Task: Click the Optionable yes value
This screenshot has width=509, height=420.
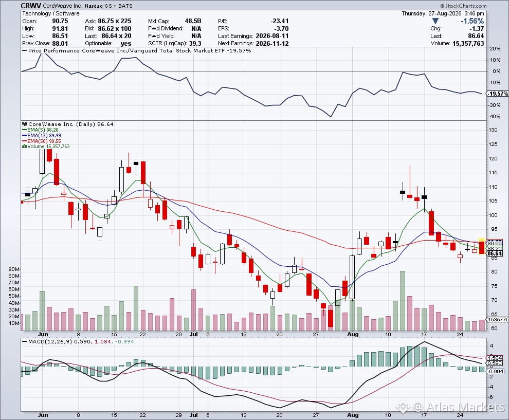Action: point(125,43)
